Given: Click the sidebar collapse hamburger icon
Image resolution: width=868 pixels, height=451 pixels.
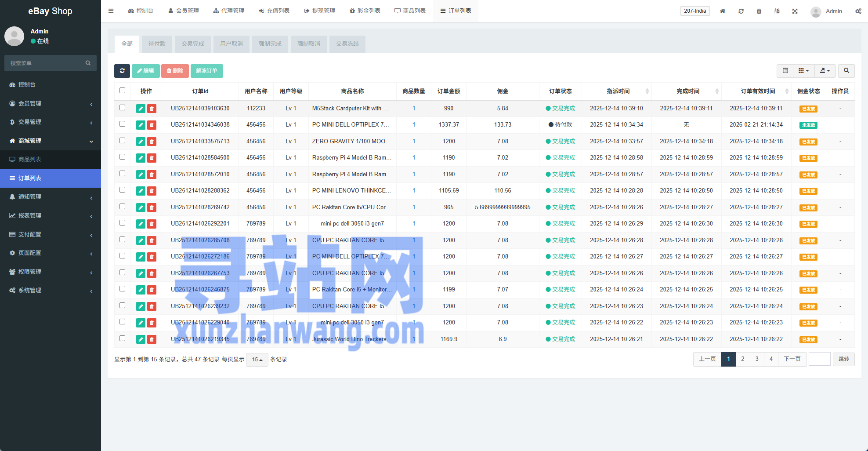Looking at the screenshot, I should tap(111, 11).
